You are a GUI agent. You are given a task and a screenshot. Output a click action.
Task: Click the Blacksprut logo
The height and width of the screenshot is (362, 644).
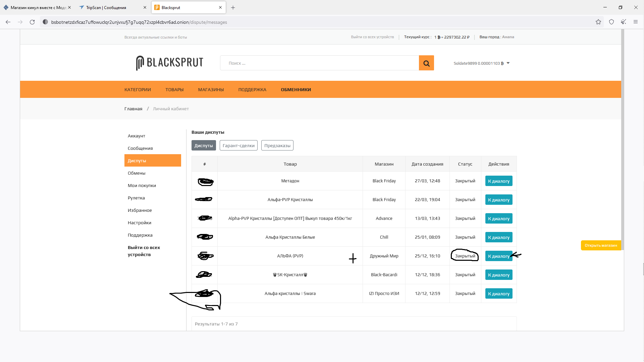point(170,63)
